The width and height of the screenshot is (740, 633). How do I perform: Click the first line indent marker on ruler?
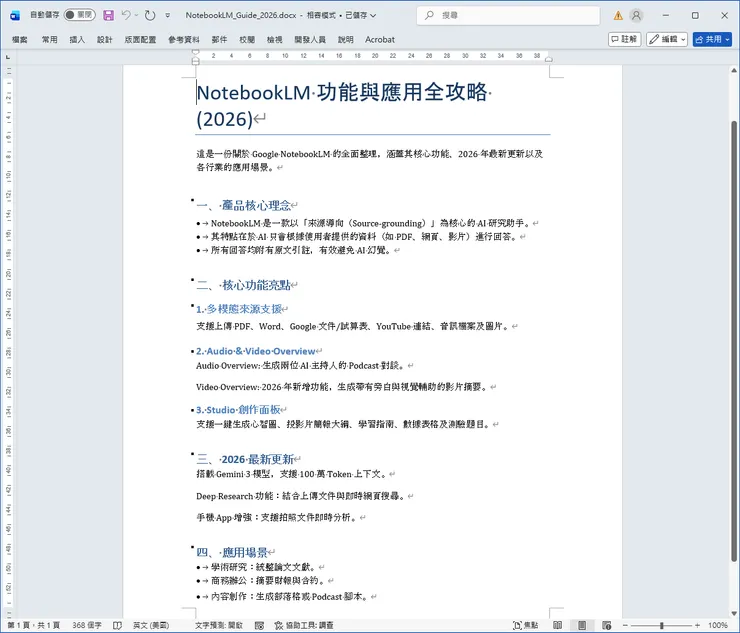tap(196, 52)
